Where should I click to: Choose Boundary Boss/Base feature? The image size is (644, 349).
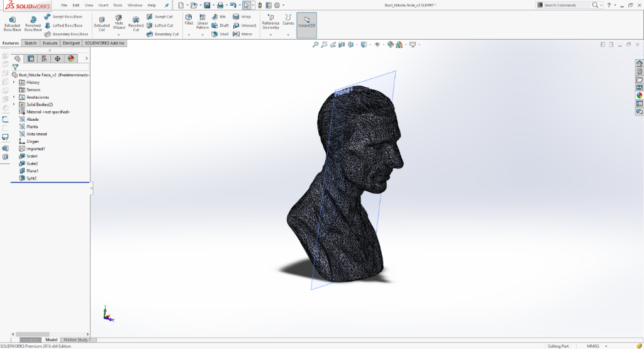coord(65,34)
